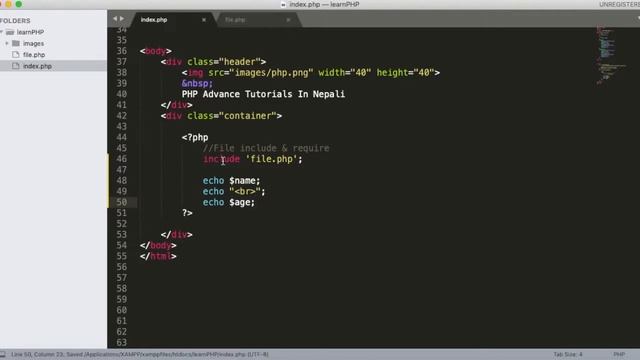
Task: Click the images folder icon
Action: (x=16, y=43)
